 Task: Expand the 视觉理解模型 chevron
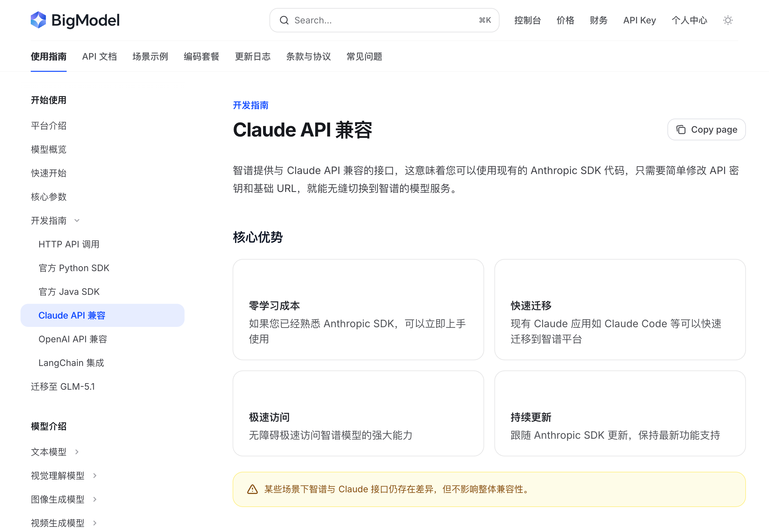95,476
